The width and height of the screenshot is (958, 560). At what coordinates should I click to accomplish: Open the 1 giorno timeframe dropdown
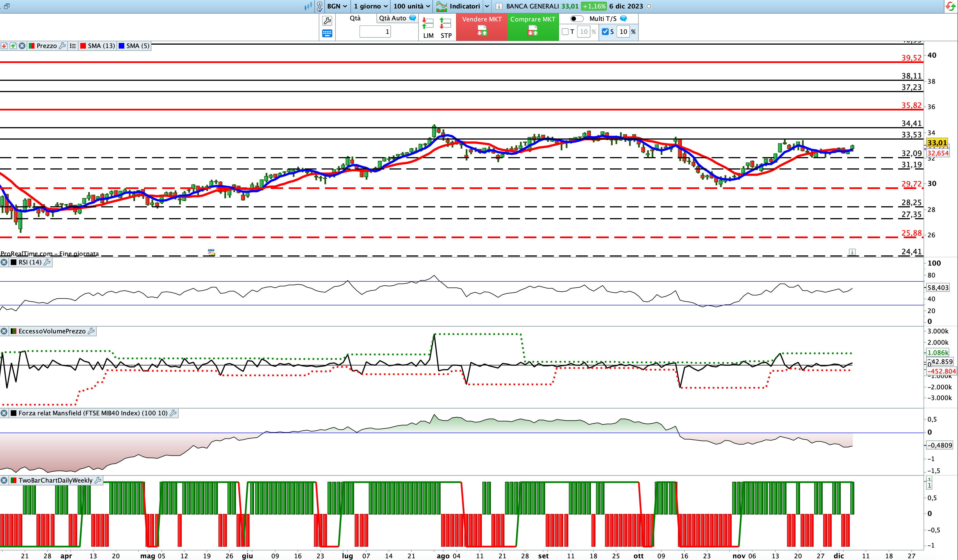(x=370, y=6)
